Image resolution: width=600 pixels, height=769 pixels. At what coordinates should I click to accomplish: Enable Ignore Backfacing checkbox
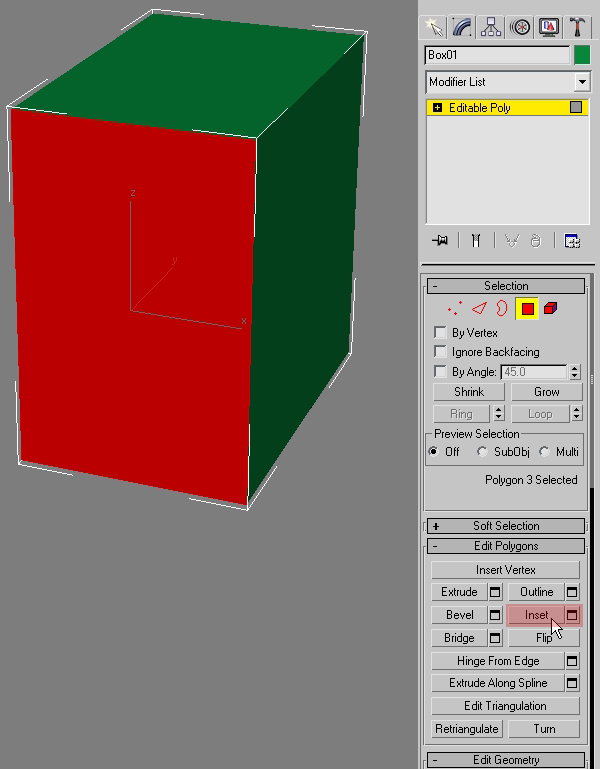tap(440, 352)
